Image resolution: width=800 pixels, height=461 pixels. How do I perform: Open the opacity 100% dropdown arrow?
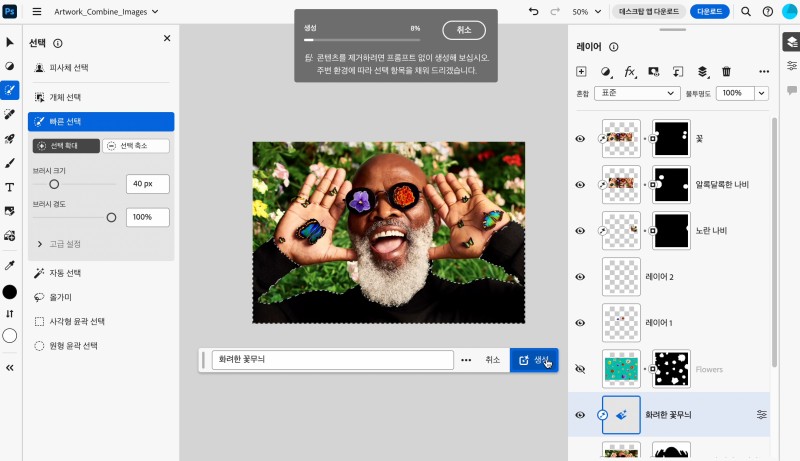click(762, 93)
